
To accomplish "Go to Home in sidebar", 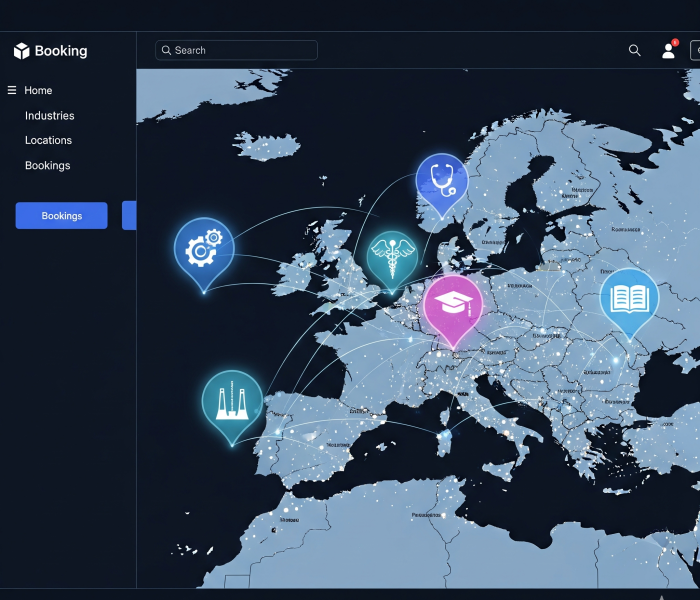I will (38, 90).
